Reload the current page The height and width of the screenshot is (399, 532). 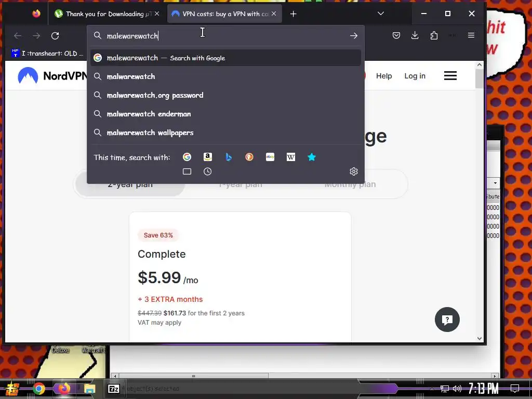(x=55, y=36)
